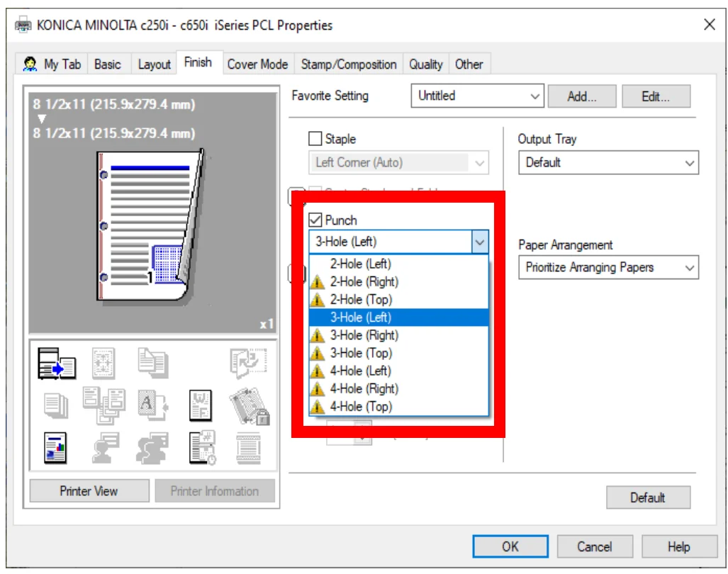Click the Edit... button
The image size is (728, 574).
click(x=656, y=96)
